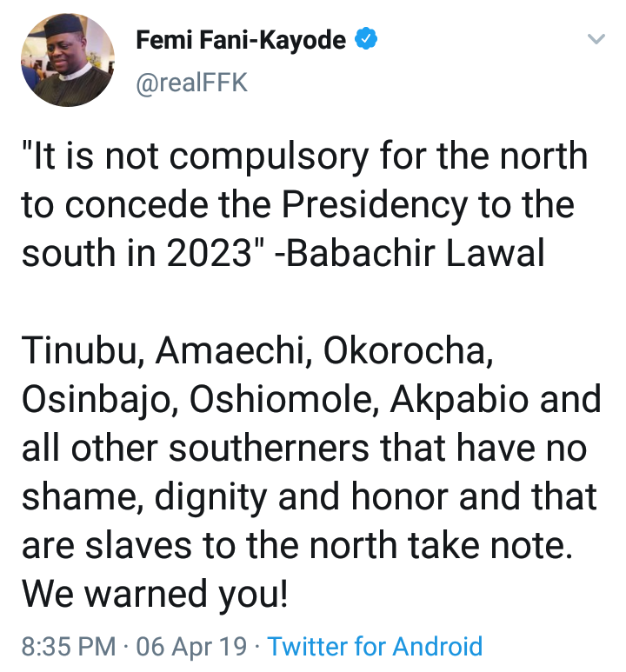626x672 pixels.
Task: Click the Twitter for Android source link
Action: [x=375, y=647]
